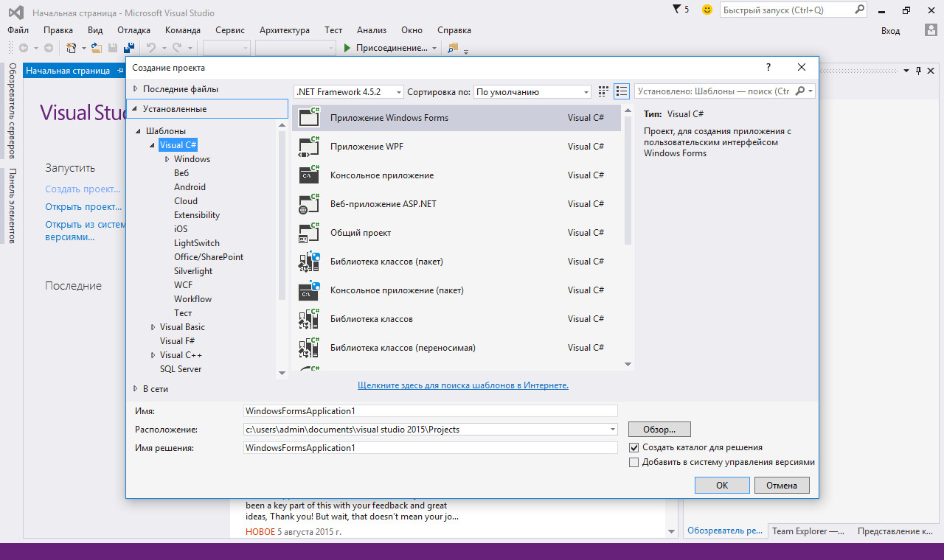The width and height of the screenshot is (944, 560).
Task: Click the green Start (Присоединение) play icon
Action: pos(347,48)
